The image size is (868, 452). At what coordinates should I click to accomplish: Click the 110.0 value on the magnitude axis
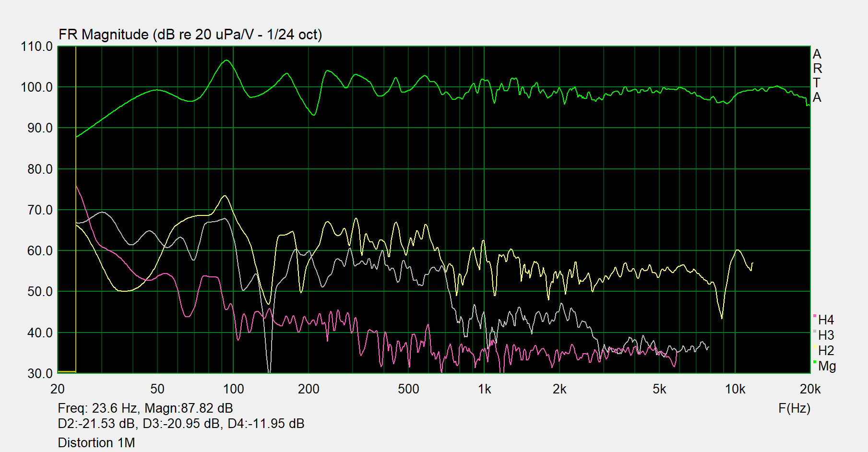coord(36,47)
